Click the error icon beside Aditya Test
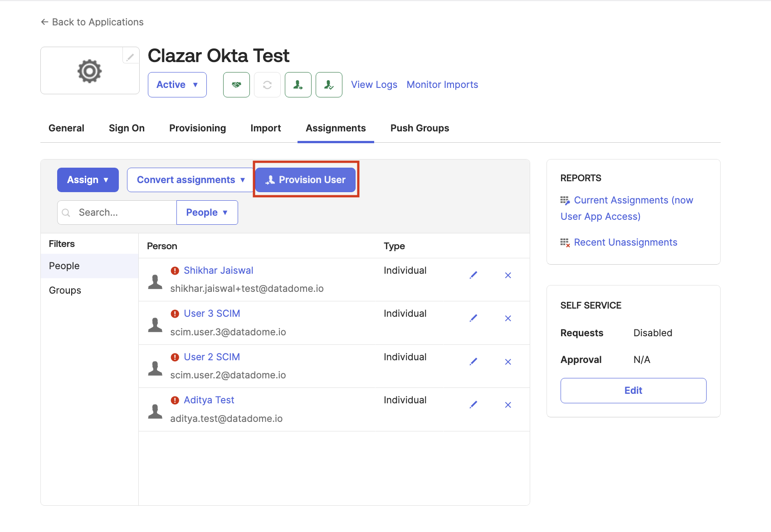This screenshot has height=532, width=771. [x=175, y=400]
